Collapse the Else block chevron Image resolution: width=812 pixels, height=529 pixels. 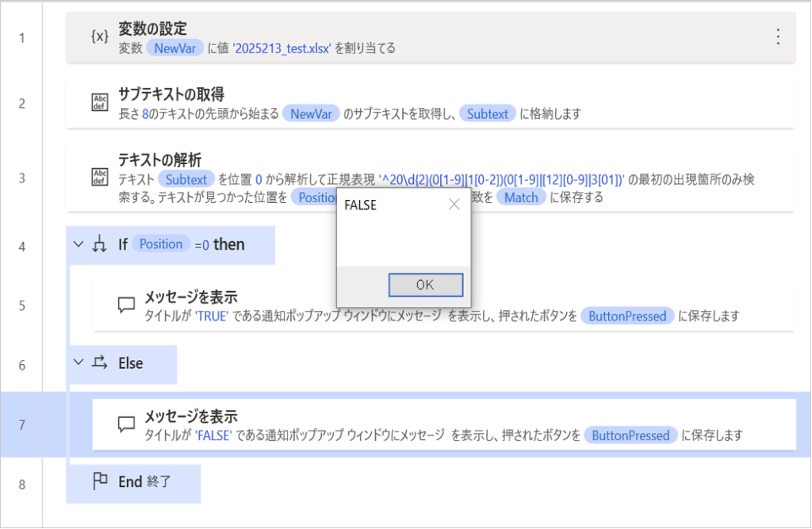(x=78, y=363)
